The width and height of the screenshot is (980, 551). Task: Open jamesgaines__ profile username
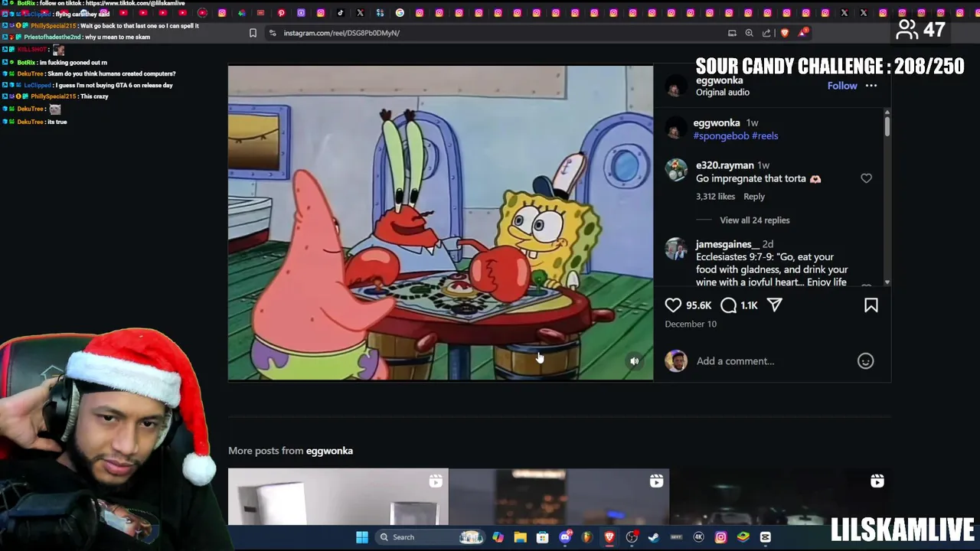(726, 244)
